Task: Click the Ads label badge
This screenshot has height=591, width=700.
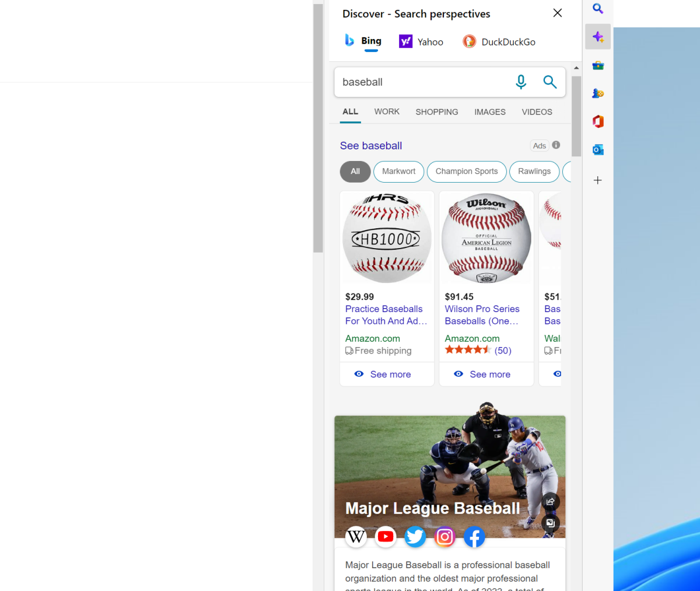Action: 540,146
